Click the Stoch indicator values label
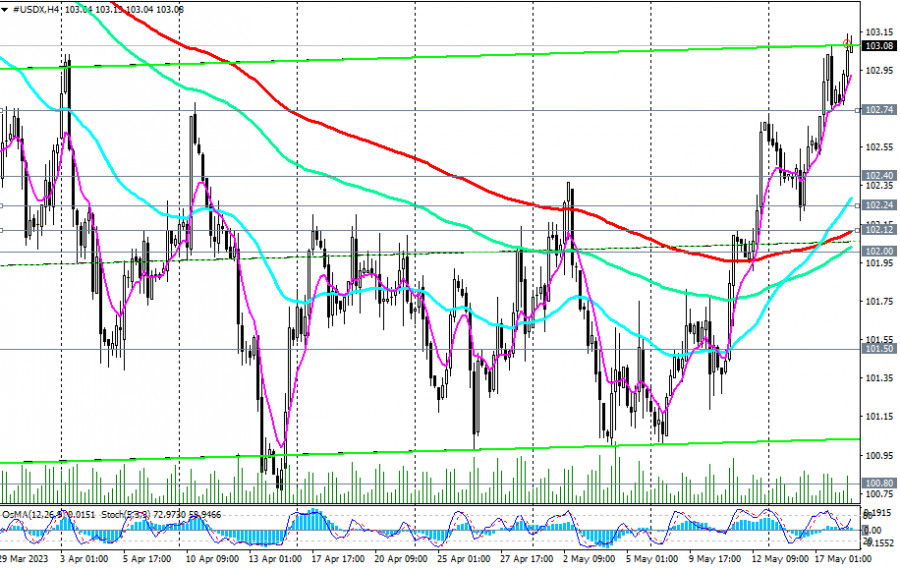This screenshot has width=900, height=569. (161, 514)
